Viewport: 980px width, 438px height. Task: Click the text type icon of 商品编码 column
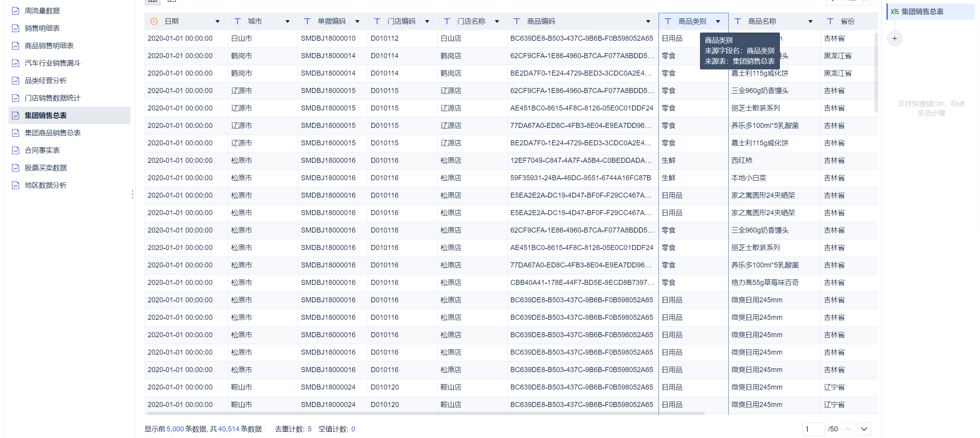(517, 21)
